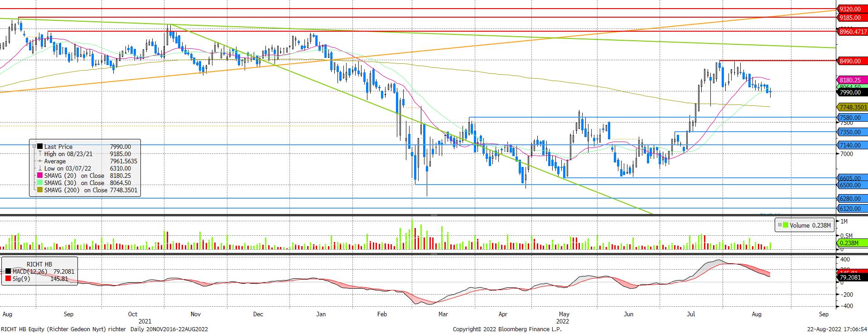This screenshot has width=868, height=333.
Task: Click the black Last Price color swatch
Action: coord(40,147)
